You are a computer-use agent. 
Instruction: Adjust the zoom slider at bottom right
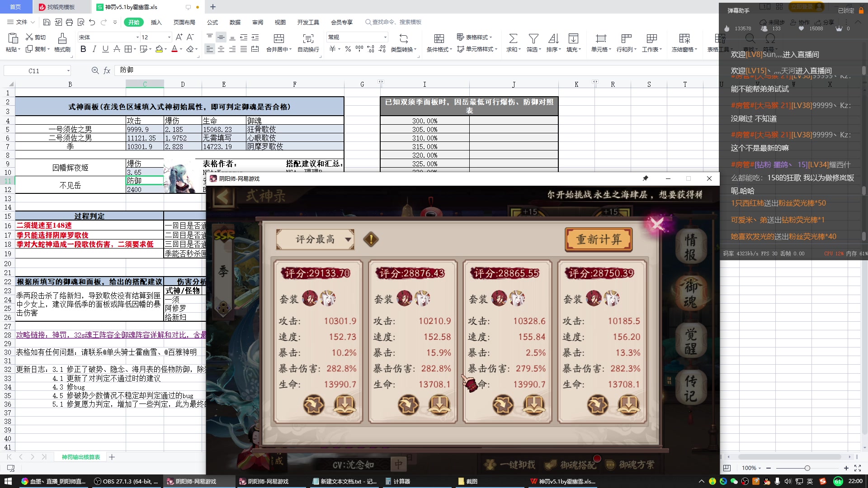pyautogui.click(x=808, y=468)
